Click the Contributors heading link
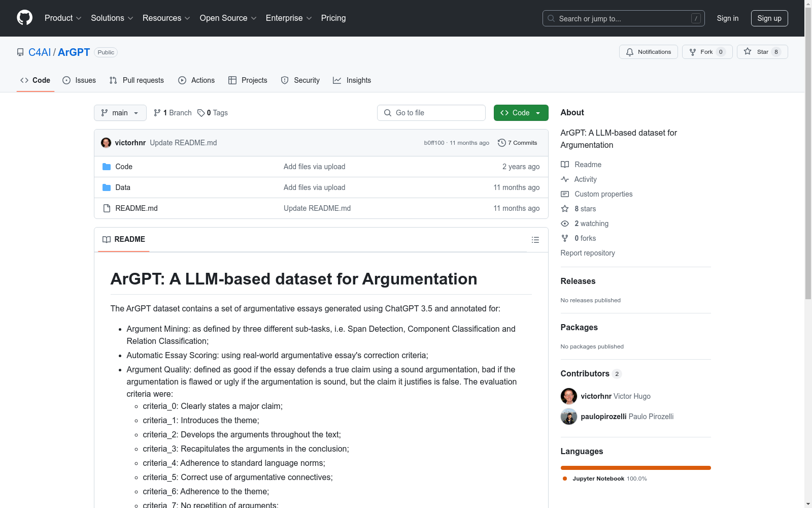 pos(591,373)
